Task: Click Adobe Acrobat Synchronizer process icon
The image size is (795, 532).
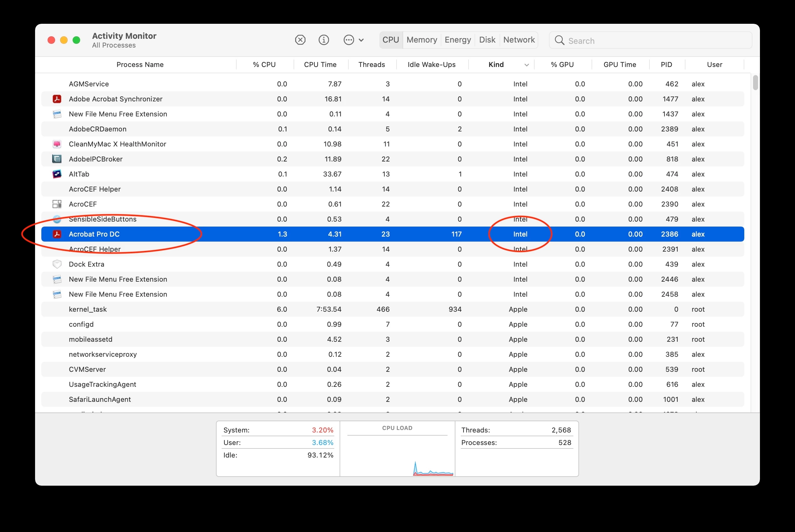Action: pos(57,99)
